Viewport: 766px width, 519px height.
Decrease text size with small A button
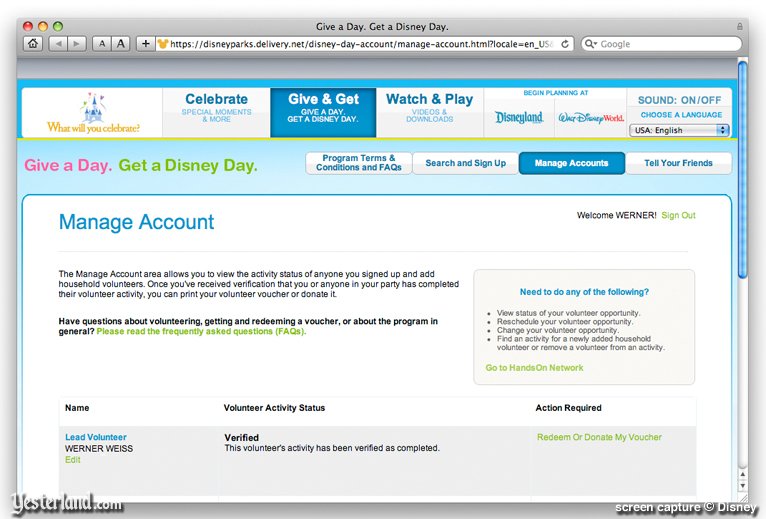102,44
